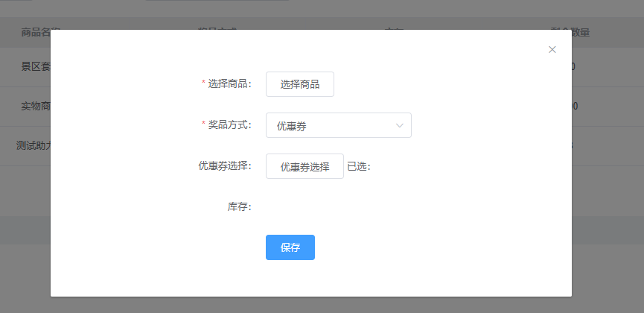644x313 pixels.
Task: Click the red asterisk beside 选择商品
Action: tap(204, 83)
